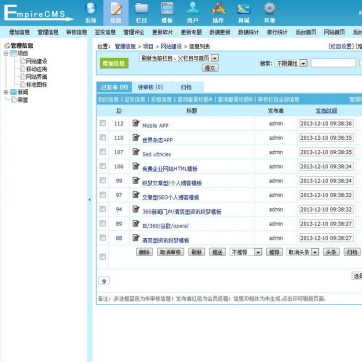Open 数据更新 in the submenu bar
Screen dimensions: 362x362
pos(220,32)
